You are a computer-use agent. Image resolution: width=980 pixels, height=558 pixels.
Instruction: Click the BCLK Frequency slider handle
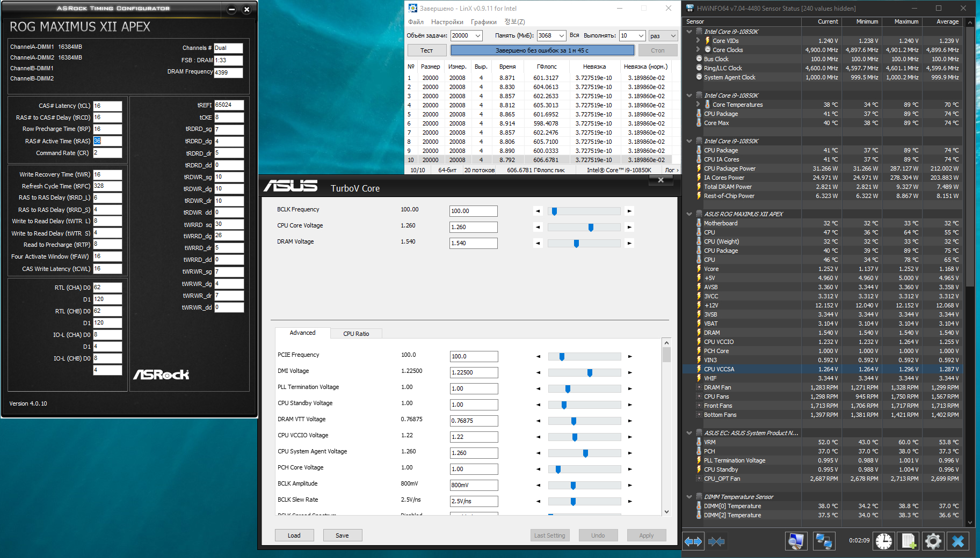(x=555, y=211)
